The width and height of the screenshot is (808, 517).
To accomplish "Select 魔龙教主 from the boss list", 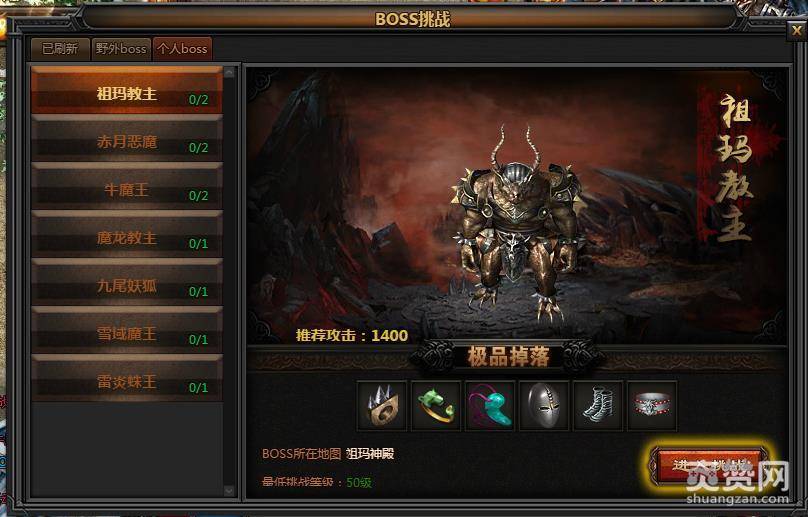I will pyautogui.click(x=127, y=234).
